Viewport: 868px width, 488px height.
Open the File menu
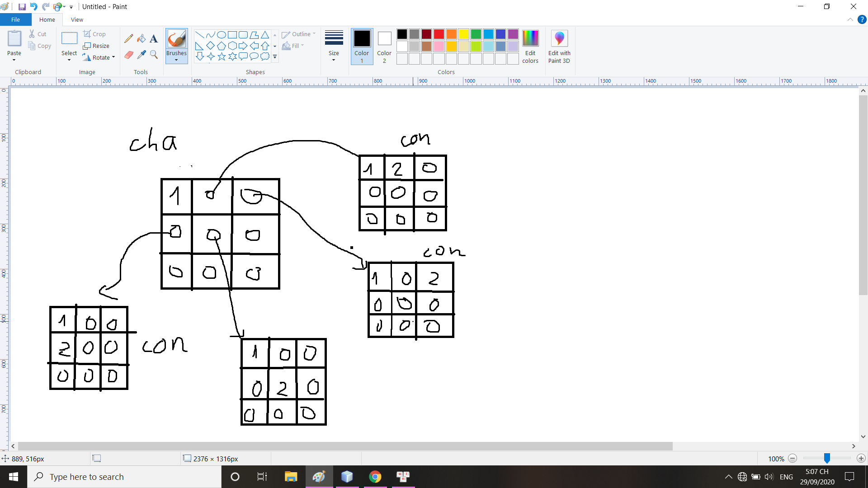pos(15,19)
